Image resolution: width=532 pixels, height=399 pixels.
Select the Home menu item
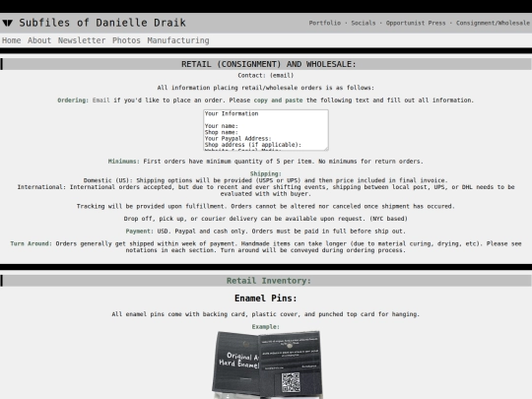pyautogui.click(x=11, y=40)
